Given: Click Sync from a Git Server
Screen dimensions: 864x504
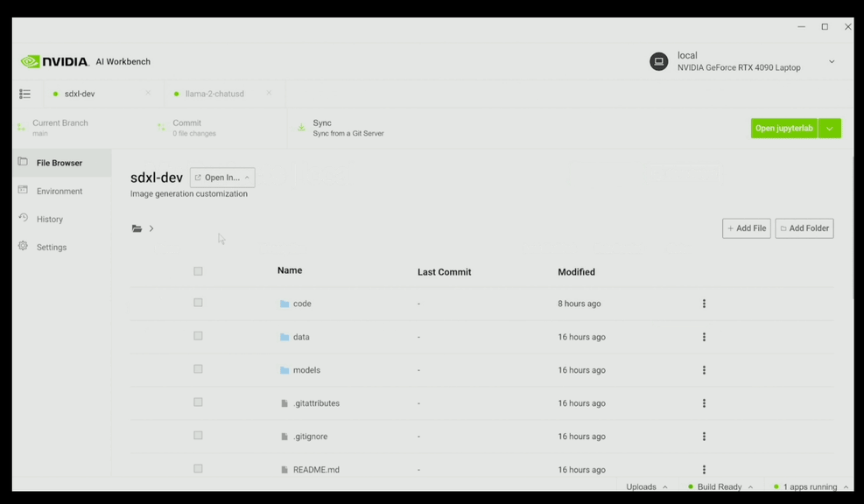Looking at the screenshot, I should click(x=348, y=133).
